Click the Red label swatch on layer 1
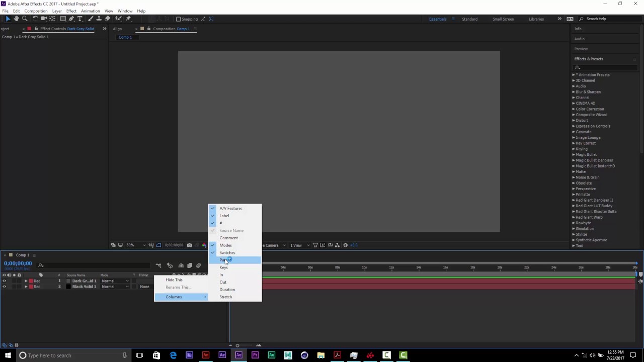Image resolution: width=644 pixels, height=362 pixels. (x=31, y=281)
